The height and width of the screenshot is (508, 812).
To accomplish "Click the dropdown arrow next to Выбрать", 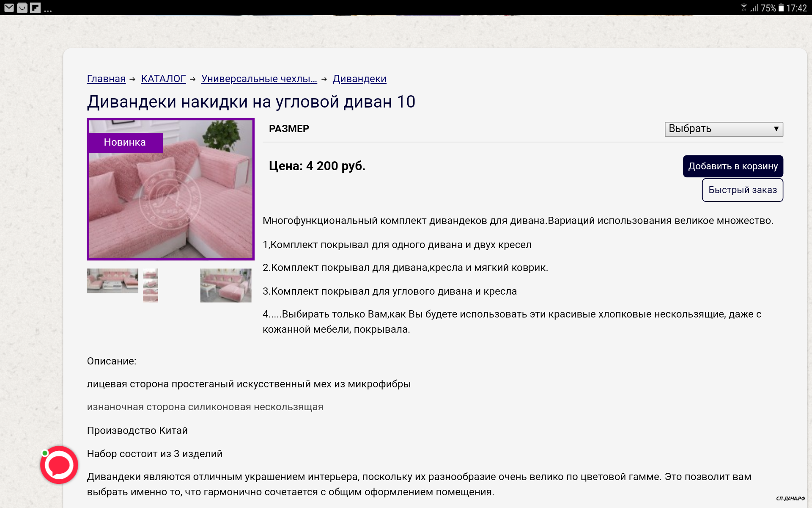I will [x=776, y=129].
